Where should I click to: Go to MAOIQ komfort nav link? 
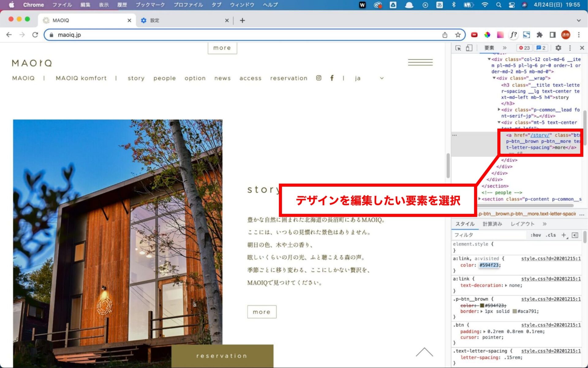coord(81,78)
